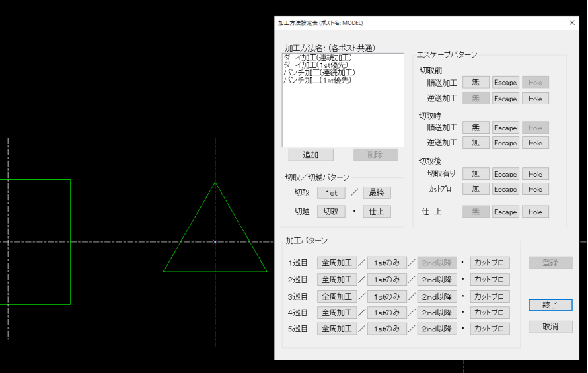The image size is (588, 373).
Task: Select 全周加工 for 1巡目
Action: (337, 263)
